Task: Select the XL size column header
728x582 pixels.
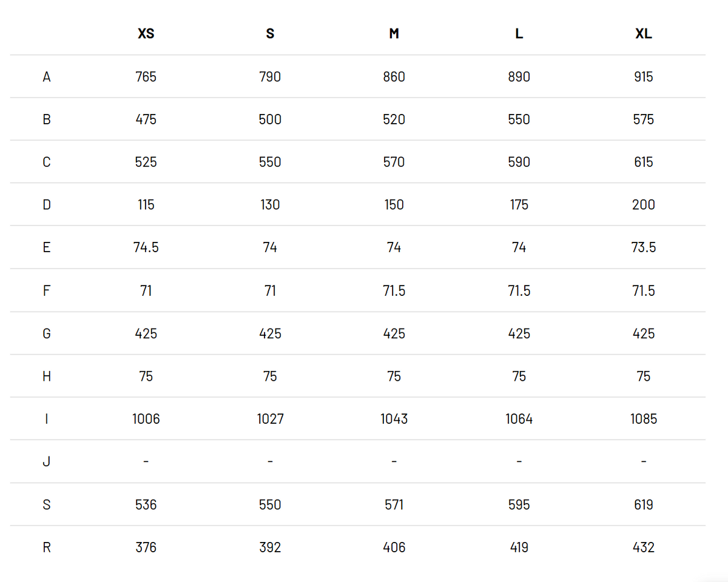Action: click(644, 34)
